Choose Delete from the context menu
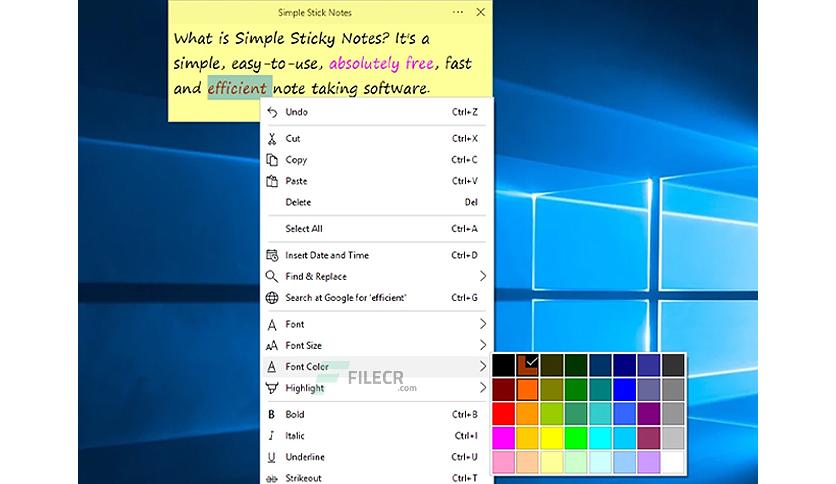The width and height of the screenshot is (836, 484). (x=375, y=202)
